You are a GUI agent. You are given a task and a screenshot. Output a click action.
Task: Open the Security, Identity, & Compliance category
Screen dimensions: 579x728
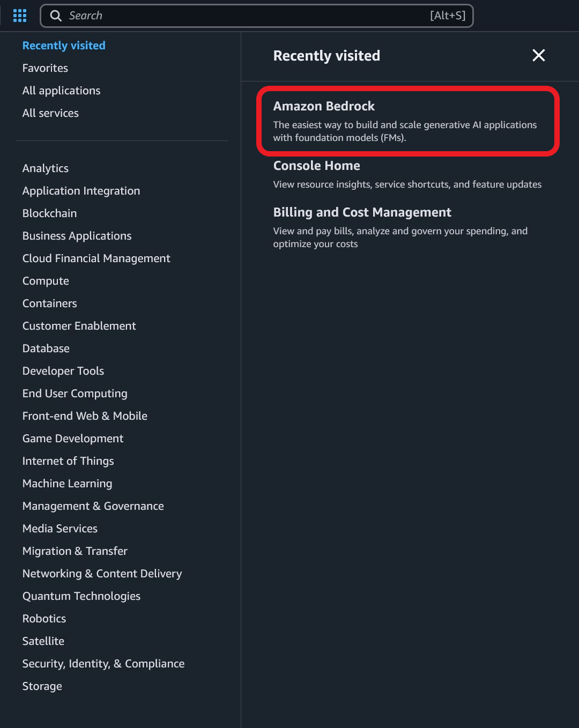103,664
